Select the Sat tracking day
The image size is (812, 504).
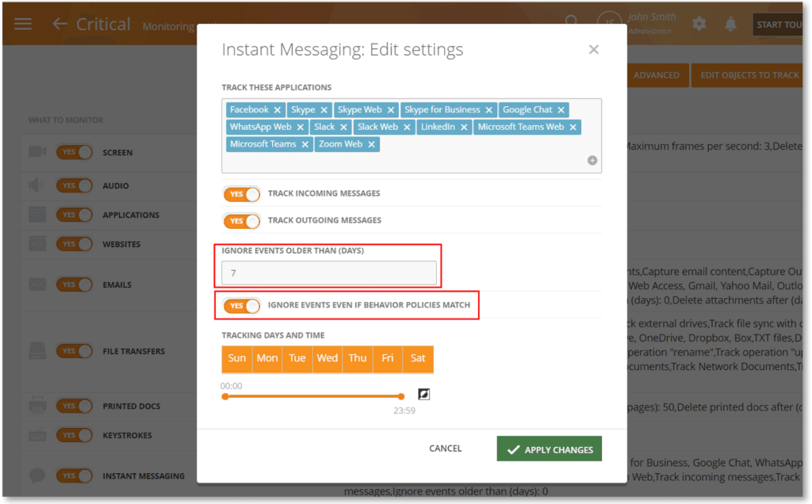pyautogui.click(x=418, y=359)
